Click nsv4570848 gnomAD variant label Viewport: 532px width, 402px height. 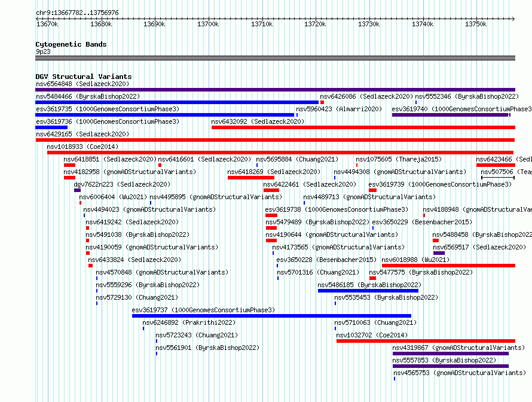(x=162, y=272)
